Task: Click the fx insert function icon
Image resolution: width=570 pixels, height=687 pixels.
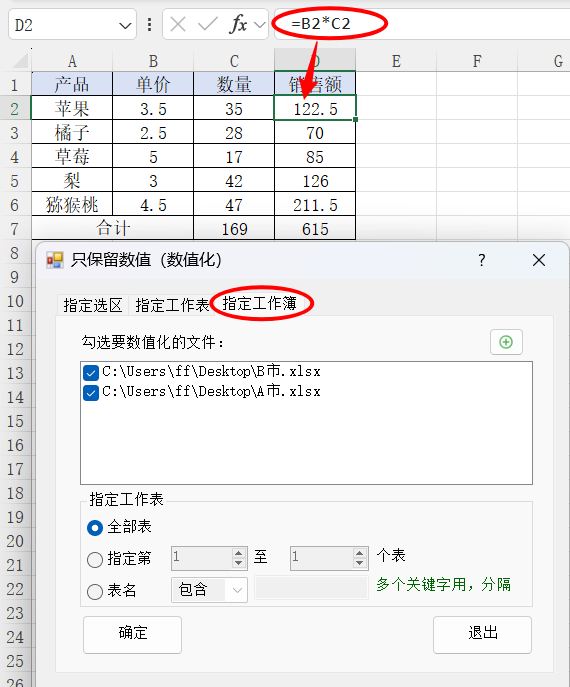Action: [x=238, y=24]
